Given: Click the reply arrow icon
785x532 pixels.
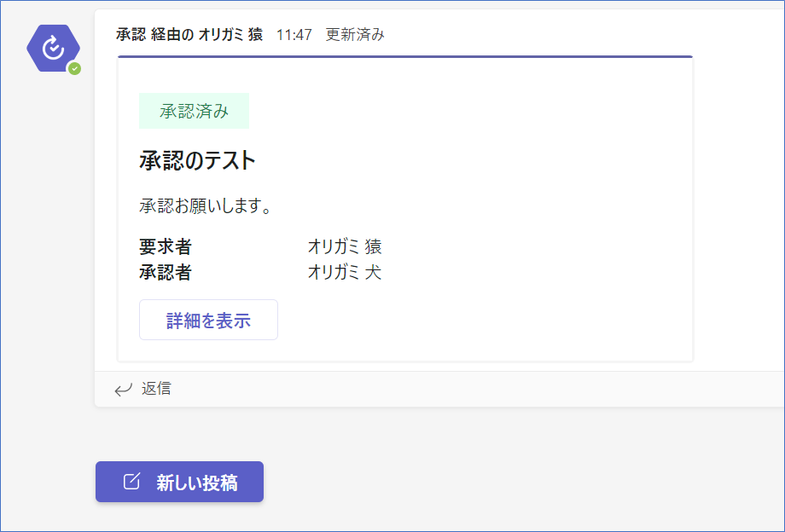Looking at the screenshot, I should 124,390.
